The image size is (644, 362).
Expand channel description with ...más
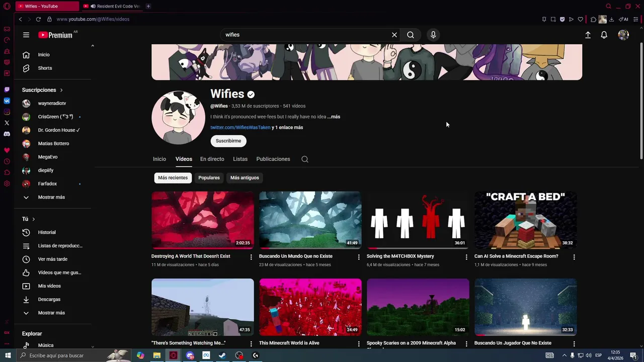(334, 117)
